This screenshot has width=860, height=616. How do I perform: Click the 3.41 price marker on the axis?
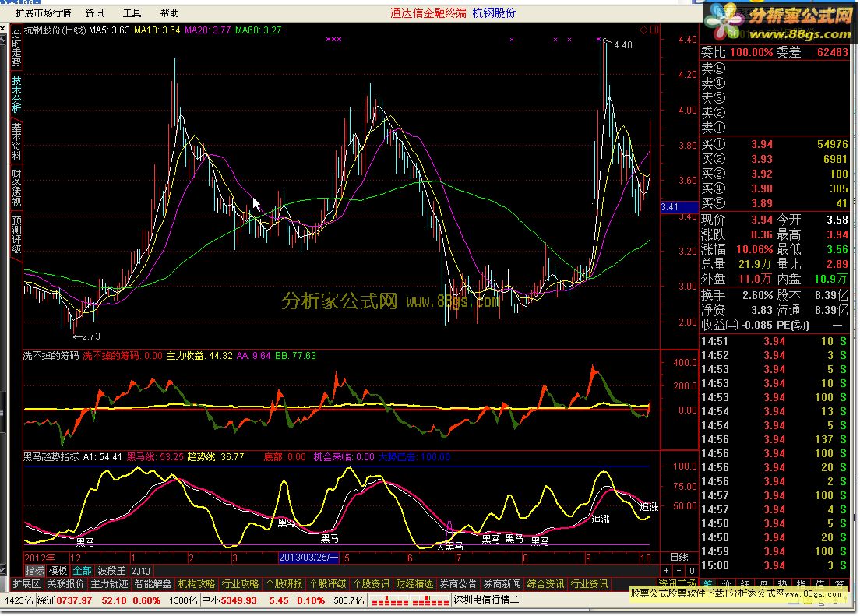pos(679,207)
